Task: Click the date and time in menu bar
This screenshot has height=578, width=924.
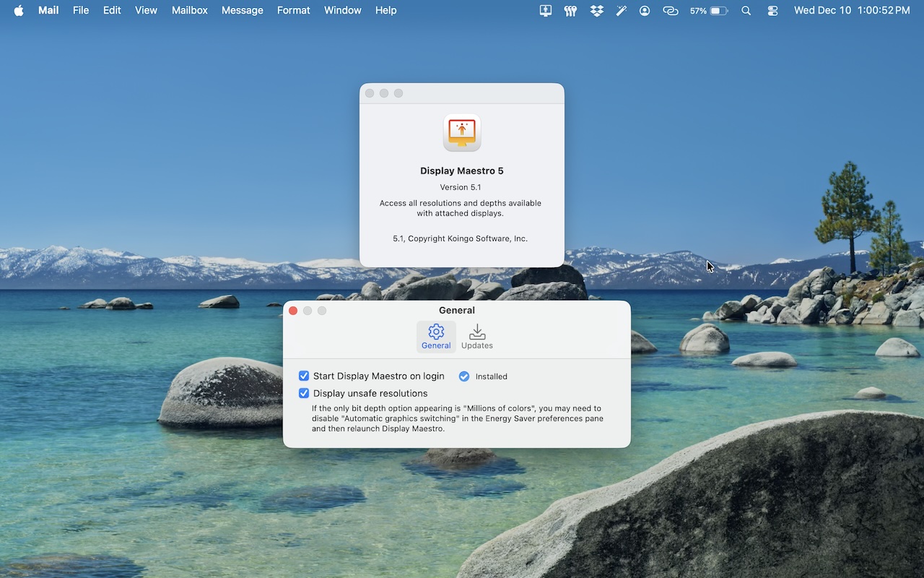Action: tap(852, 11)
